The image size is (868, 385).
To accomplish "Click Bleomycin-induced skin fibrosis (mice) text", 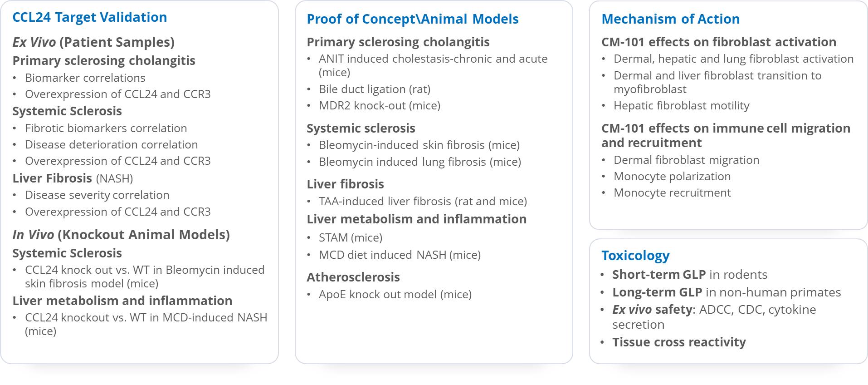I will tap(419, 145).
